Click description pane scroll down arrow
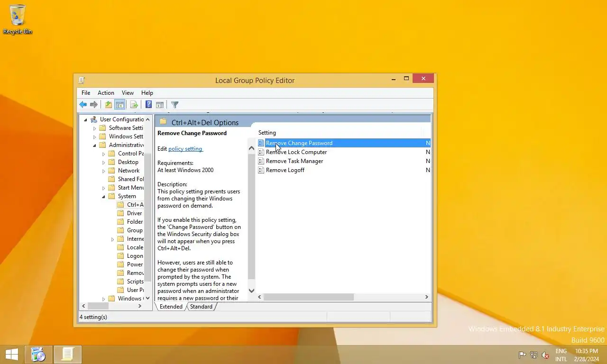Viewport: 607px width, 364px height. pyautogui.click(x=251, y=291)
